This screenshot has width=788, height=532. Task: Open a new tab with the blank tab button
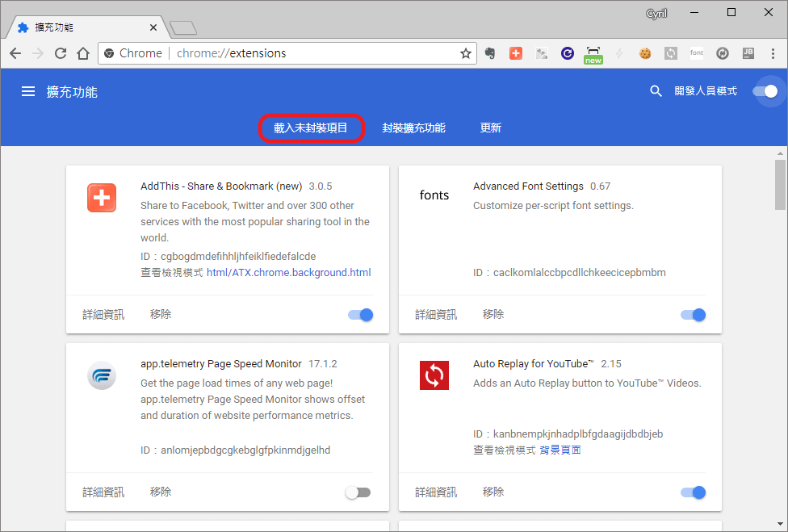click(x=183, y=28)
